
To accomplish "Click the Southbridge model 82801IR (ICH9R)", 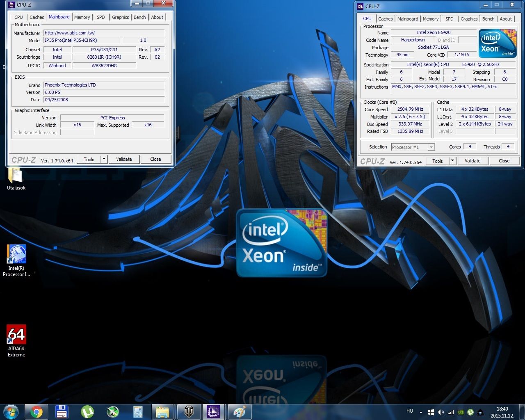I will [x=104, y=57].
